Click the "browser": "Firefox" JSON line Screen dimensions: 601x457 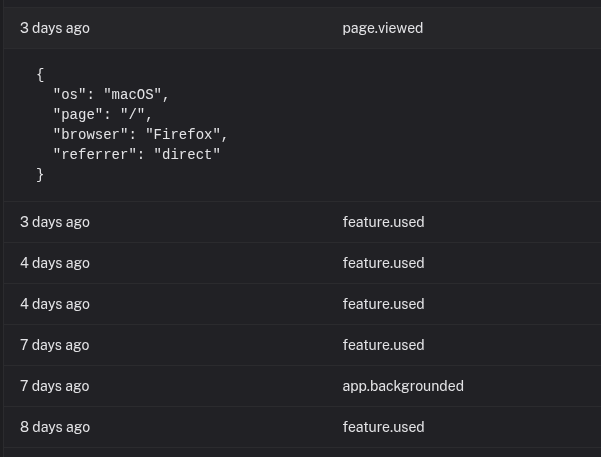(x=140, y=134)
